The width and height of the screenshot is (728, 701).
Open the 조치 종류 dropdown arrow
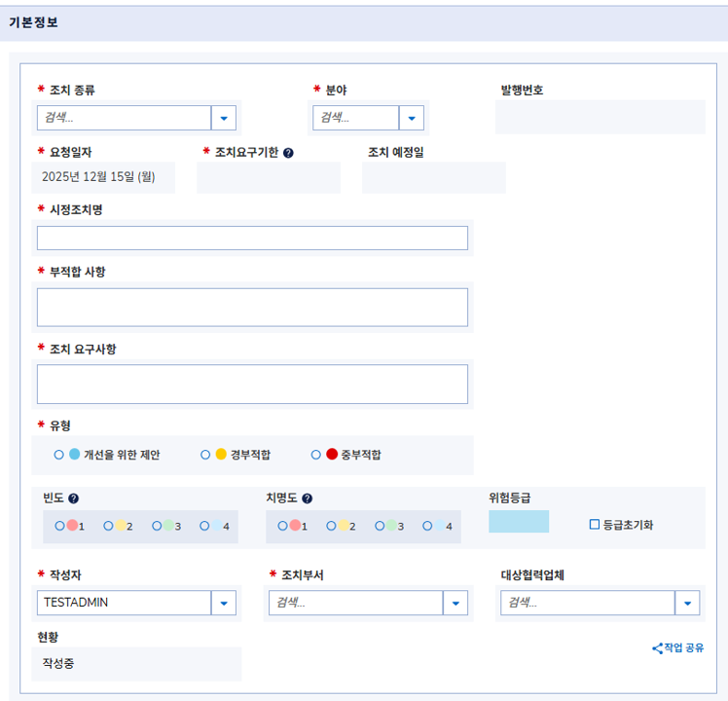click(x=224, y=118)
